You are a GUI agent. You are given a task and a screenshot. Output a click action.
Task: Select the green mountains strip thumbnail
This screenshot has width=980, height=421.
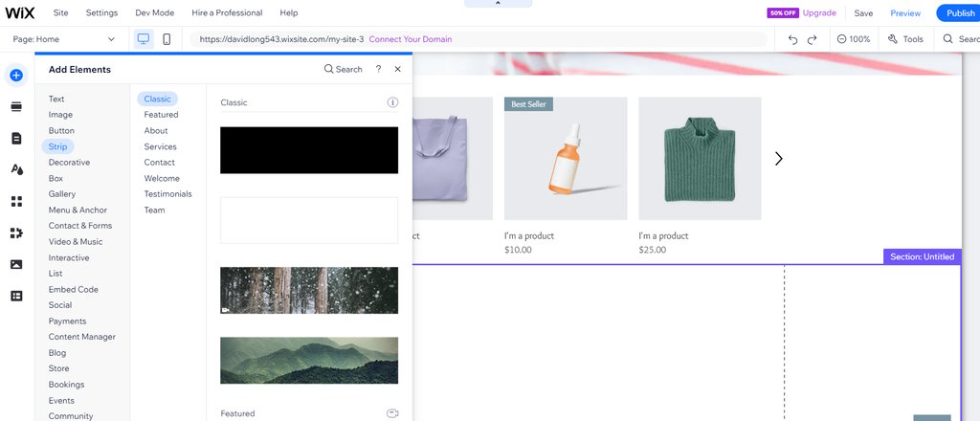[x=308, y=360]
